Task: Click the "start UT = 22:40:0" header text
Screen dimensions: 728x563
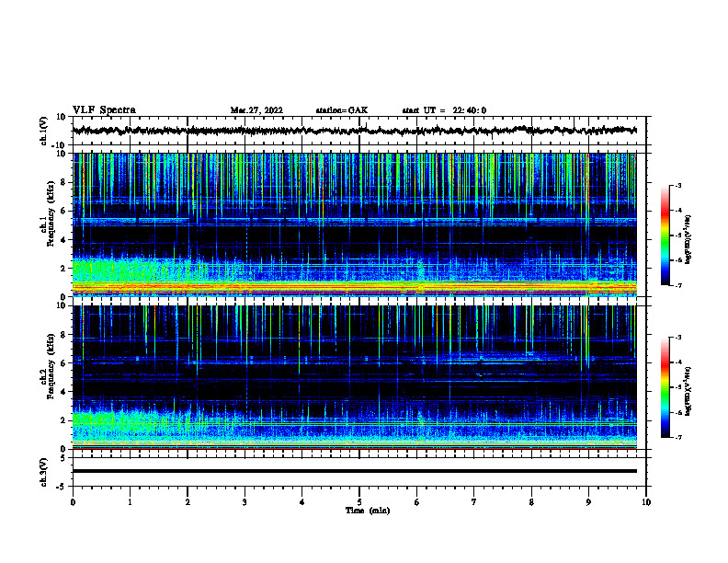Action: pos(444,110)
